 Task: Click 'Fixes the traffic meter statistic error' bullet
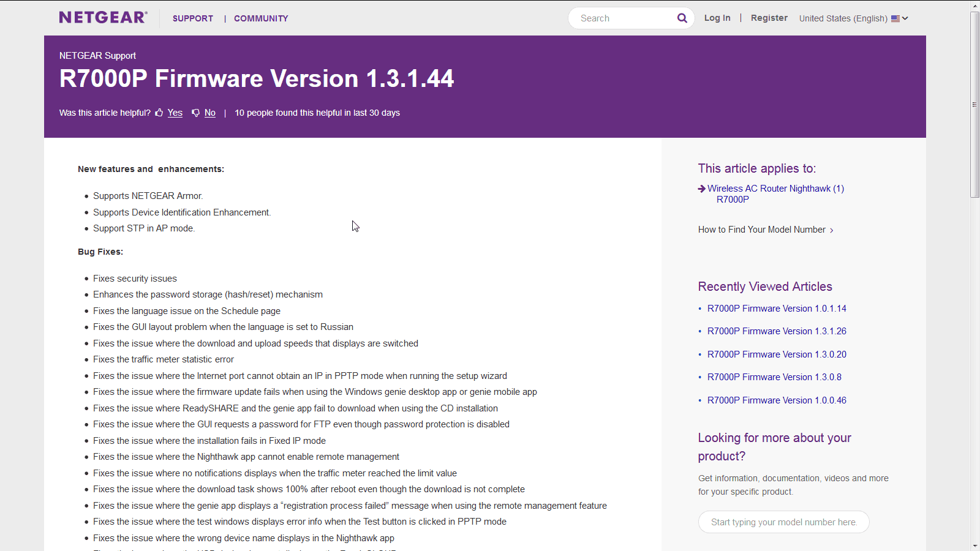164,359
